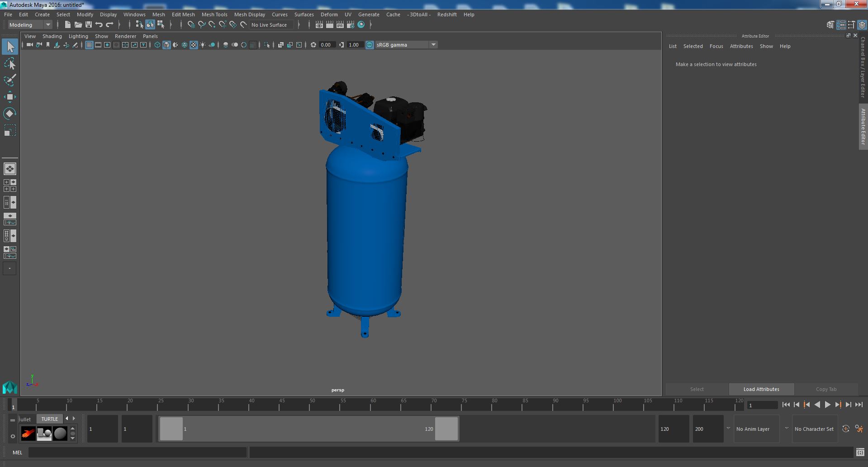Activate the Rotate tool
The width and height of the screenshot is (868, 467).
(10, 113)
